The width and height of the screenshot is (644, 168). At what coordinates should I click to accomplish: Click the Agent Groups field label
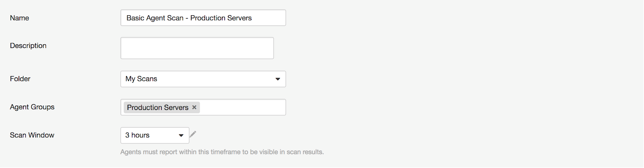pyautogui.click(x=32, y=107)
